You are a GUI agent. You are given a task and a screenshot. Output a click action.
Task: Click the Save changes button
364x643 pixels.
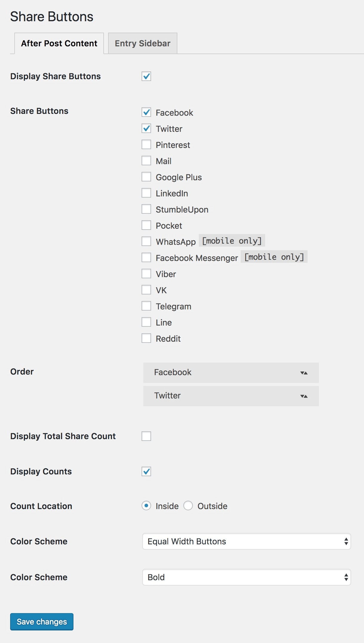tap(42, 622)
